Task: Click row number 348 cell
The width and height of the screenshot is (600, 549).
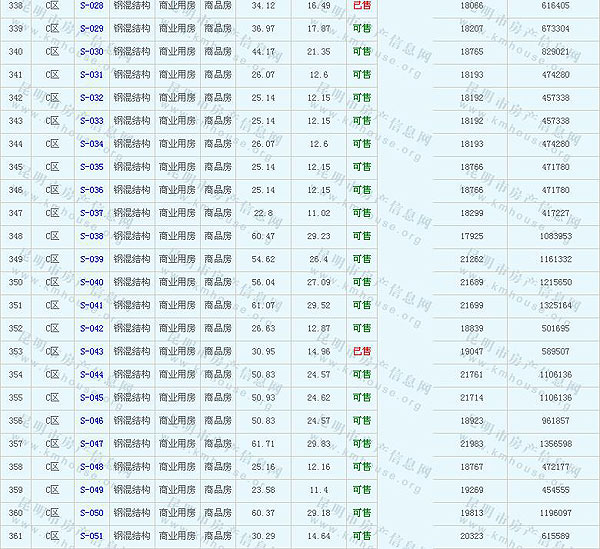Action: pyautogui.click(x=15, y=236)
